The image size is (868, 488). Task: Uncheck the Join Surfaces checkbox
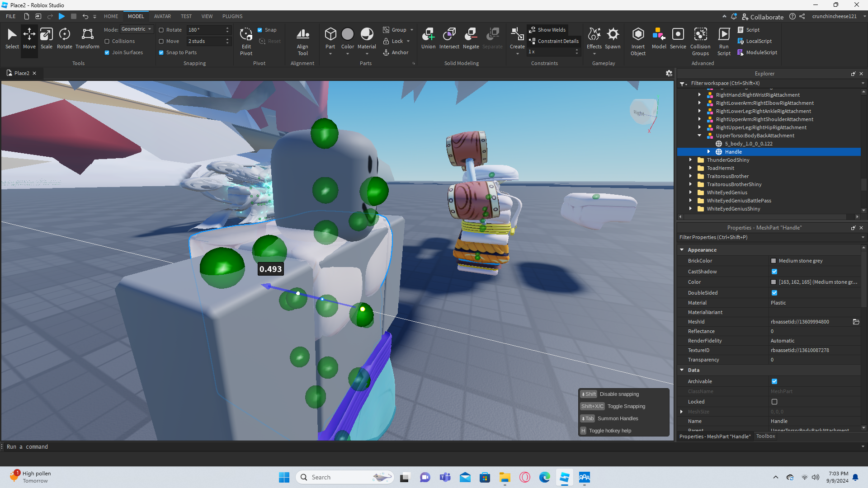coord(107,52)
